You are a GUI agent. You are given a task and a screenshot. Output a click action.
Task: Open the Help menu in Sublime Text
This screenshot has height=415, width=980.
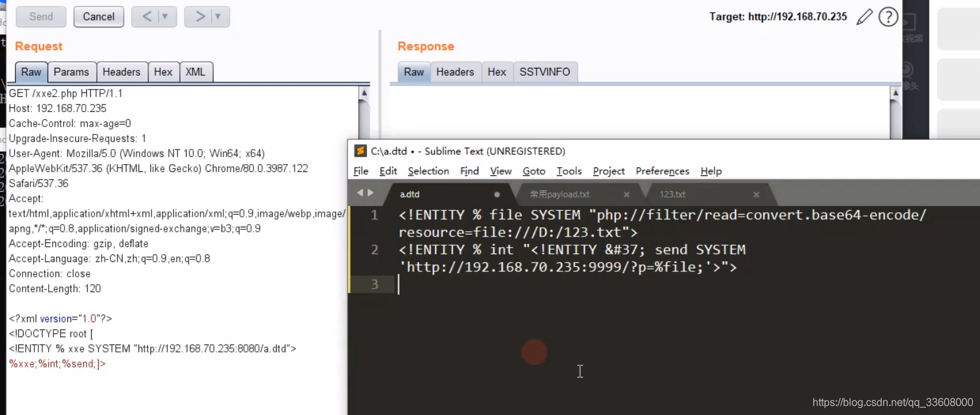[x=711, y=171]
